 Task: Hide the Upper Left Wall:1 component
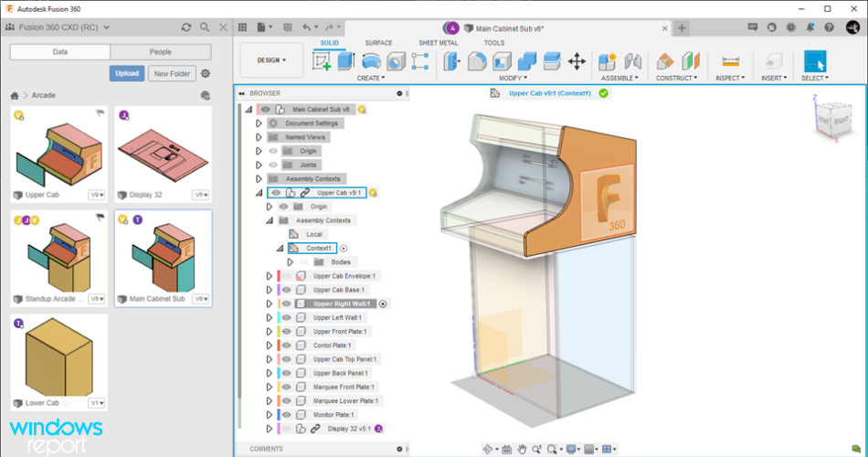click(x=286, y=317)
